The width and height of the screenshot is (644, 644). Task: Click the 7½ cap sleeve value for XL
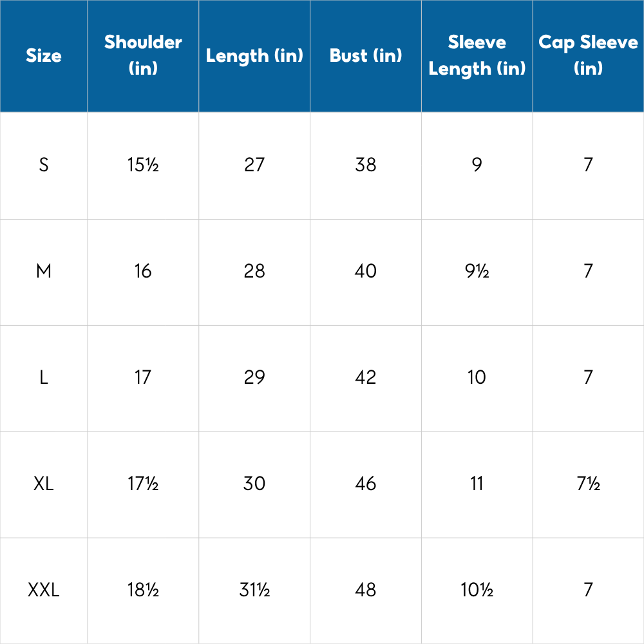(x=588, y=484)
